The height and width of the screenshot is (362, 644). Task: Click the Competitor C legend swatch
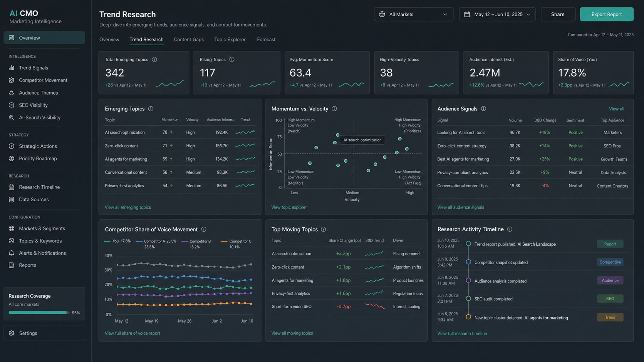click(224, 241)
